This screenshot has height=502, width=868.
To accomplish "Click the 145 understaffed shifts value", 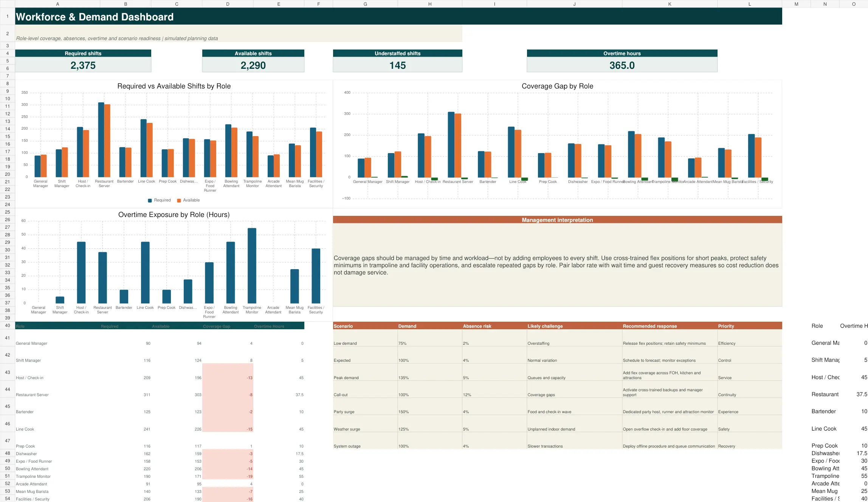I will tap(397, 65).
